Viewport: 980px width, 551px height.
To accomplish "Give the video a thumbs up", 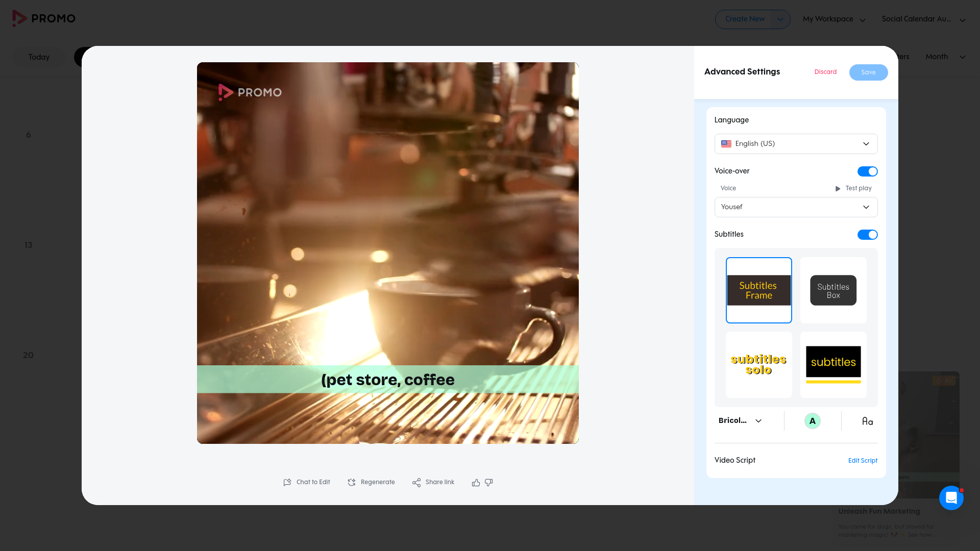I will click(x=475, y=482).
